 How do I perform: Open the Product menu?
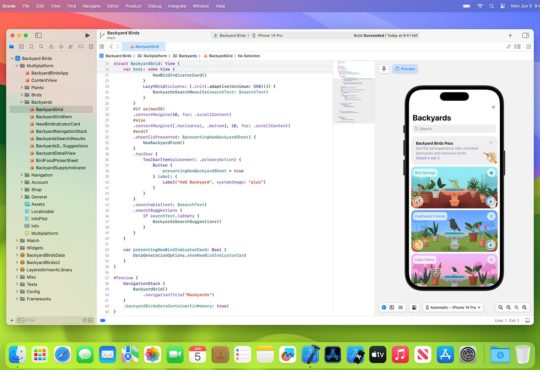point(133,6)
